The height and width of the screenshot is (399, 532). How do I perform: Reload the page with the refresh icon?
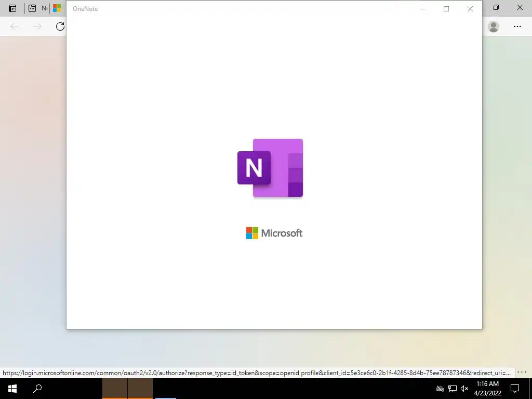(60, 26)
